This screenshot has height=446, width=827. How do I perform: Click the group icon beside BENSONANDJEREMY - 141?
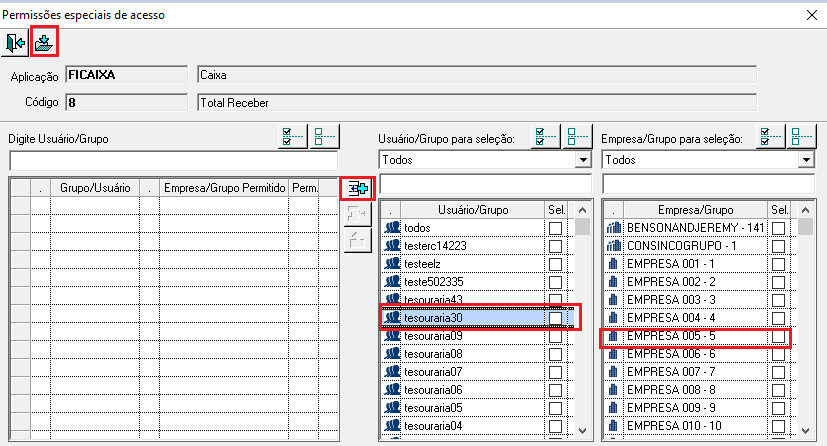click(x=613, y=228)
